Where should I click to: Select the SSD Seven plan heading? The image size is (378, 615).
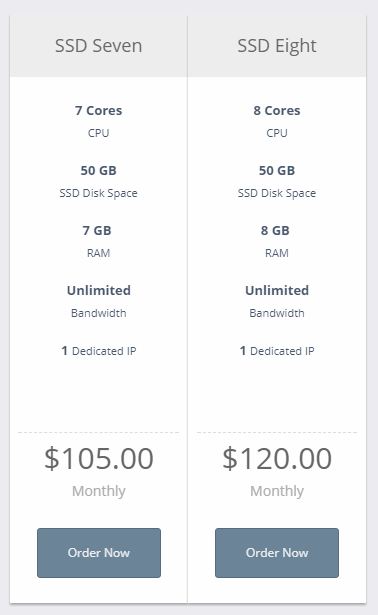[x=98, y=46]
